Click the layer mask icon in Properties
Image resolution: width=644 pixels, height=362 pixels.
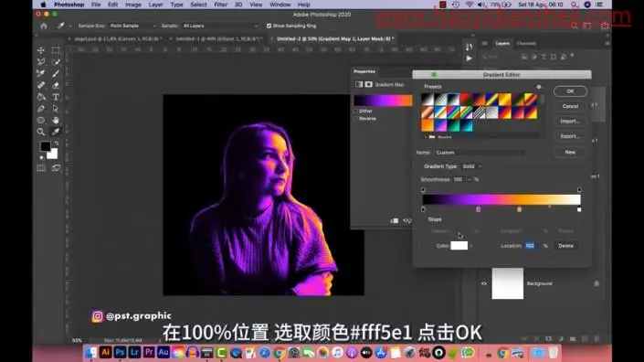click(x=368, y=84)
